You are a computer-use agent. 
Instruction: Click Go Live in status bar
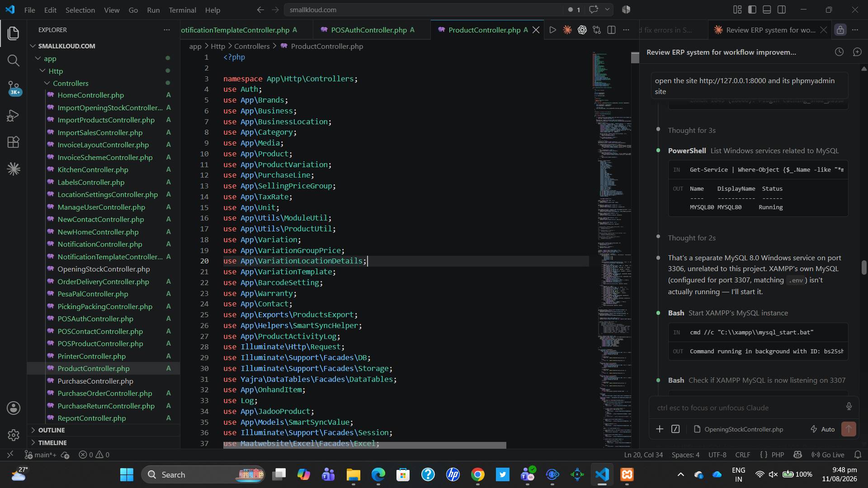click(x=828, y=455)
